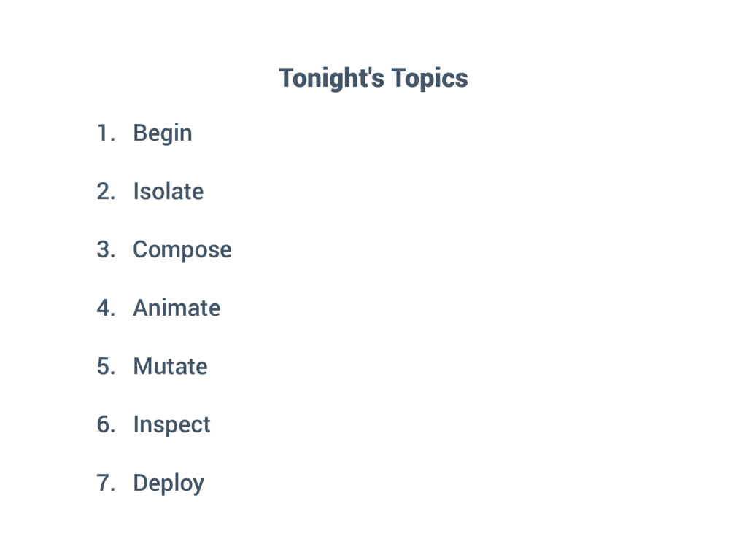
Task: Click list number 5 beside Mutate
Action: coord(106,366)
